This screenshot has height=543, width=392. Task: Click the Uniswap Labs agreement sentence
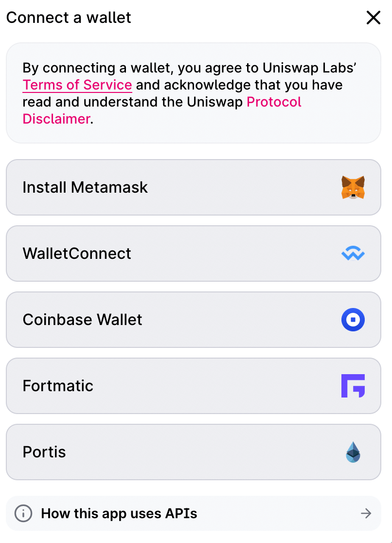tap(189, 93)
